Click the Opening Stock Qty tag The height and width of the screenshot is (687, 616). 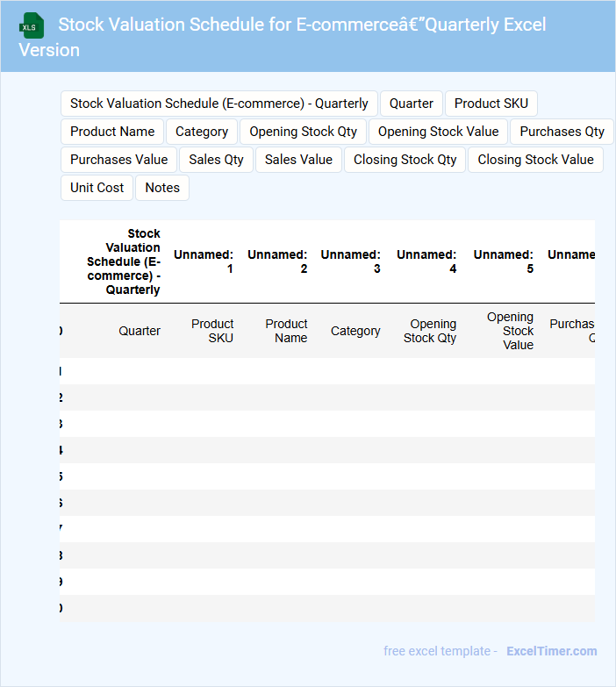coord(303,132)
